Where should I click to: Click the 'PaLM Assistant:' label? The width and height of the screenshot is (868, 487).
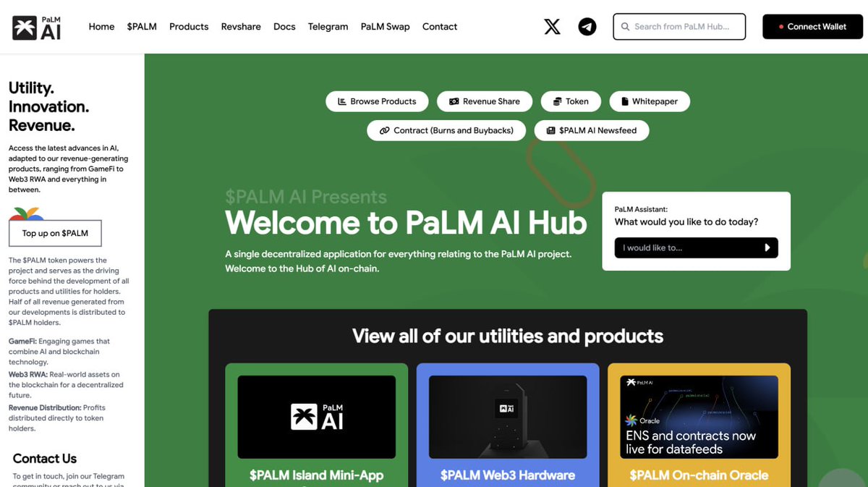[641, 209]
